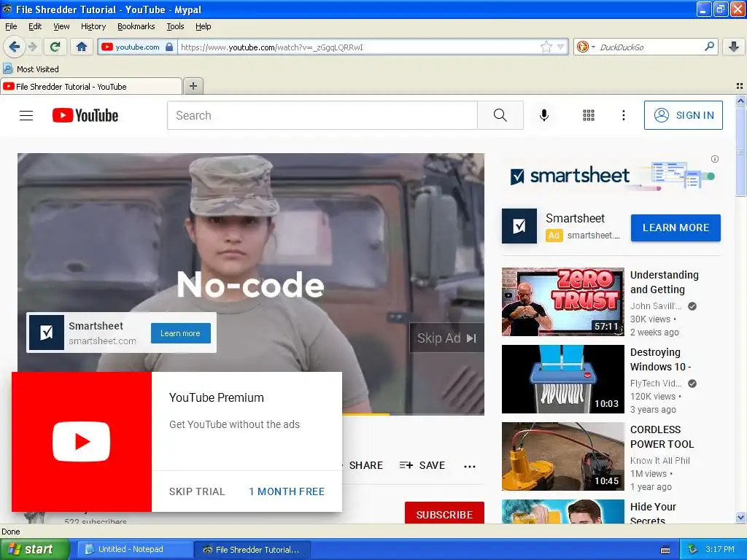747x560 pixels.
Task: Open the History menu
Action: click(x=93, y=26)
